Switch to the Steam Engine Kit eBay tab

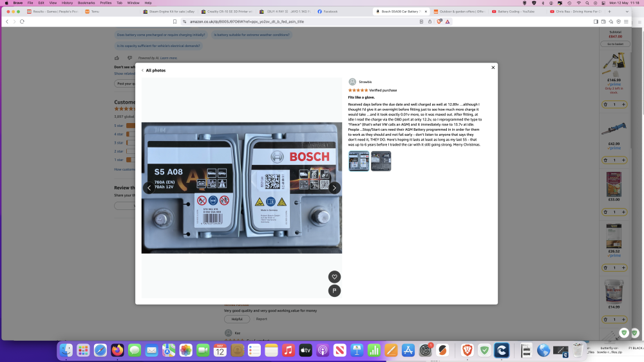tap(169, 12)
